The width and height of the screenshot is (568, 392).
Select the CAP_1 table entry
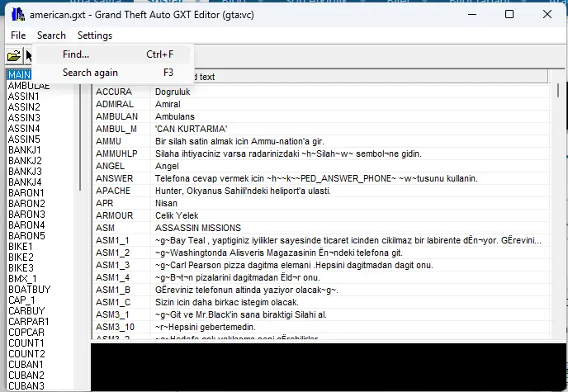click(21, 300)
